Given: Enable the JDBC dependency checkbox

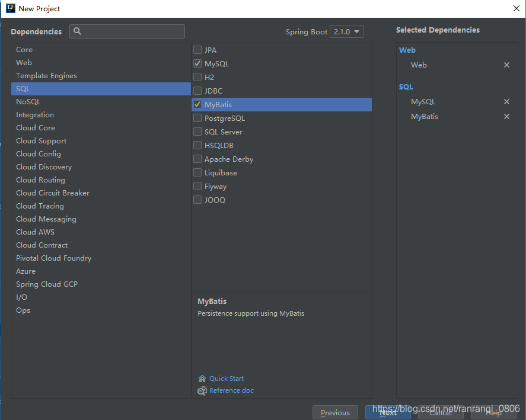Looking at the screenshot, I should [x=197, y=91].
